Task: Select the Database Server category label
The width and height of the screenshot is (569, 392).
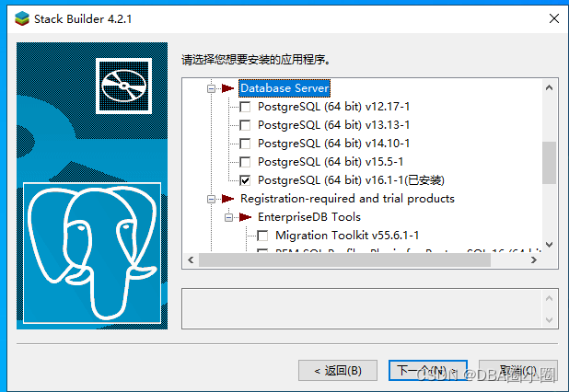Action: (x=284, y=88)
